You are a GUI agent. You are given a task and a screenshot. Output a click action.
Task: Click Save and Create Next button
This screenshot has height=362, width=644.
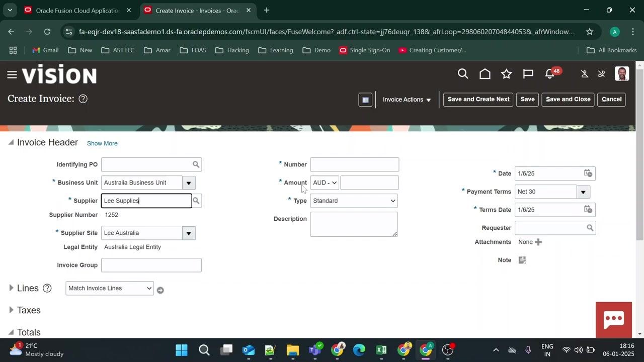click(x=478, y=100)
